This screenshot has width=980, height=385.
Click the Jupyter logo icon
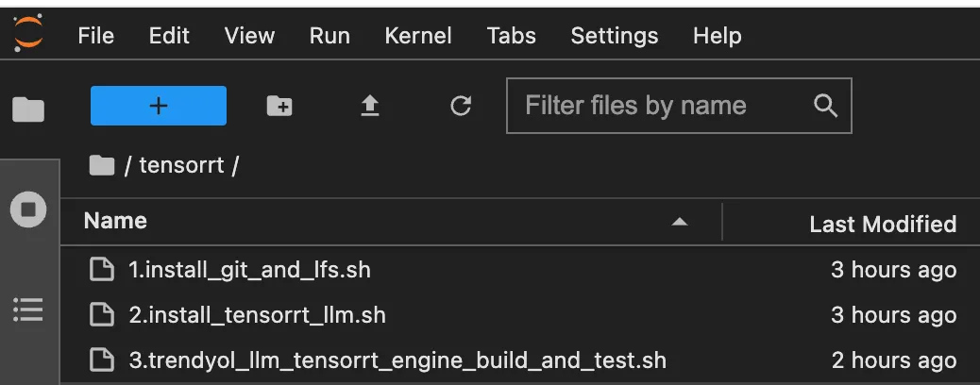point(28,34)
